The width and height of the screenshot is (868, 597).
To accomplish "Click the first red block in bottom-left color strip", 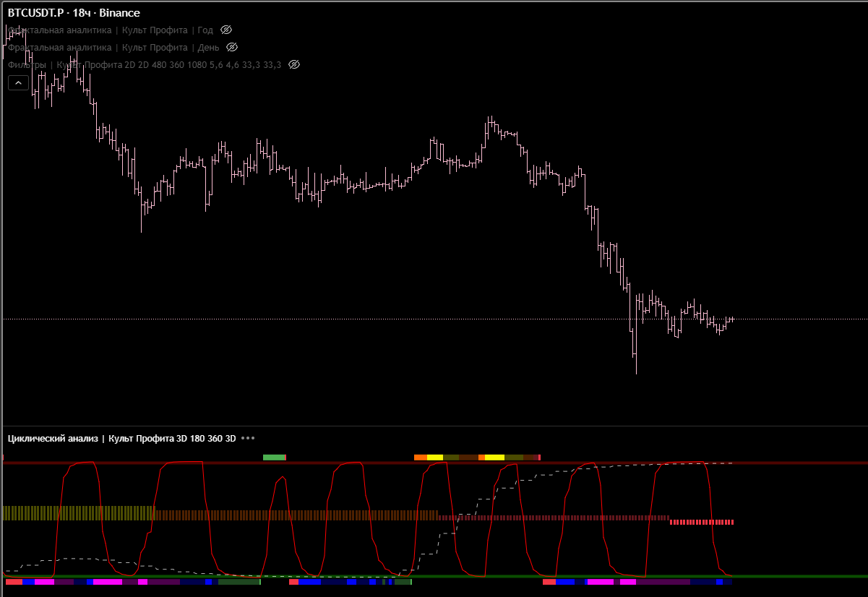I will pyautogui.click(x=14, y=582).
